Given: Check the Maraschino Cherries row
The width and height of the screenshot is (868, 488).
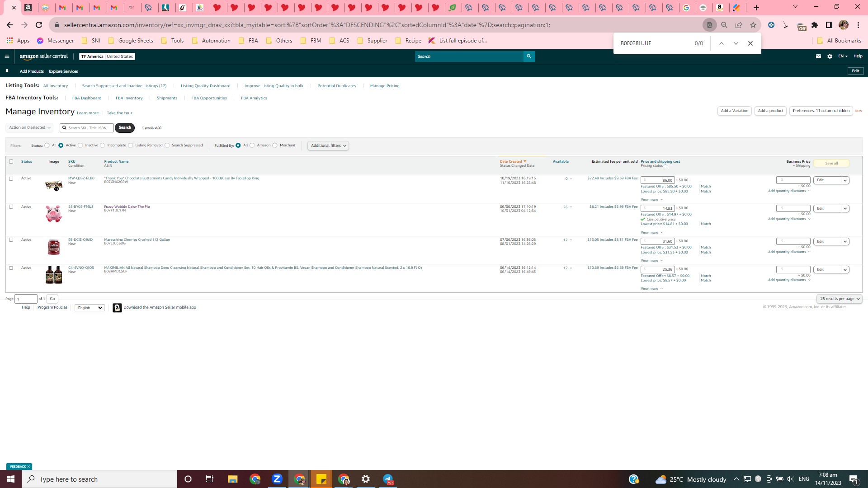Looking at the screenshot, I should (11, 240).
